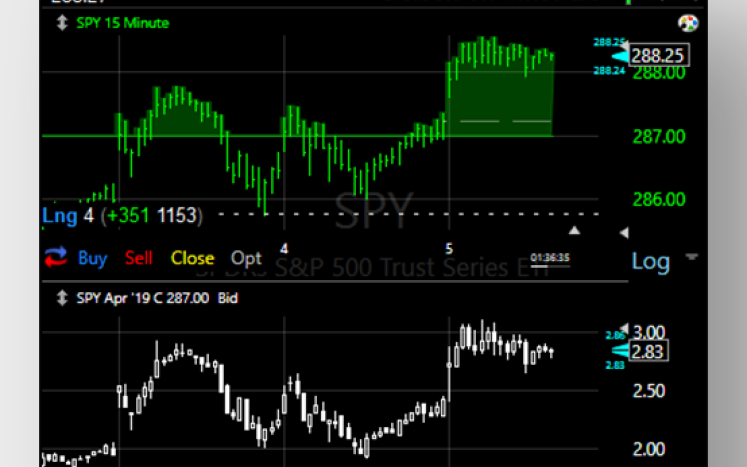Screen dimensions: 747x467
Task: Click the yellow Close position button
Action: tap(192, 258)
